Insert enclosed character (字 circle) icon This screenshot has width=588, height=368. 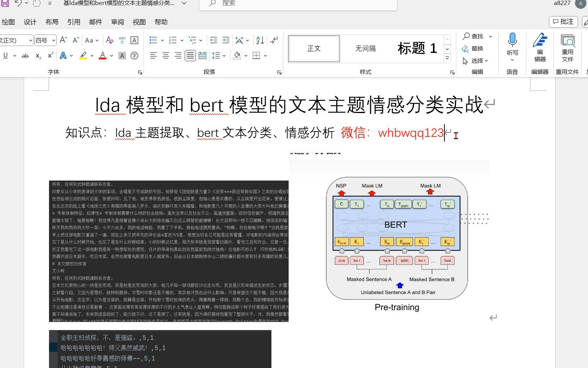click(134, 56)
